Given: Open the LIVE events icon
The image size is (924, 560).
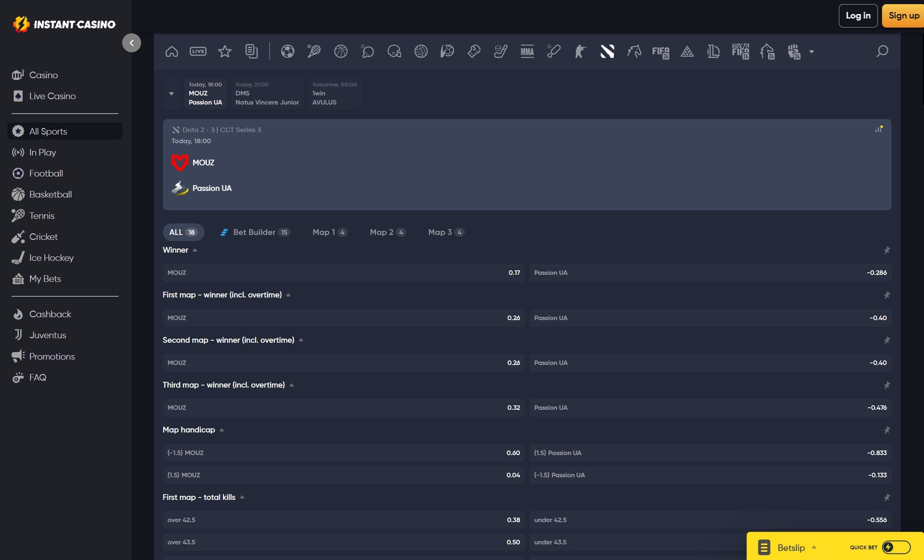Looking at the screenshot, I should tap(198, 51).
